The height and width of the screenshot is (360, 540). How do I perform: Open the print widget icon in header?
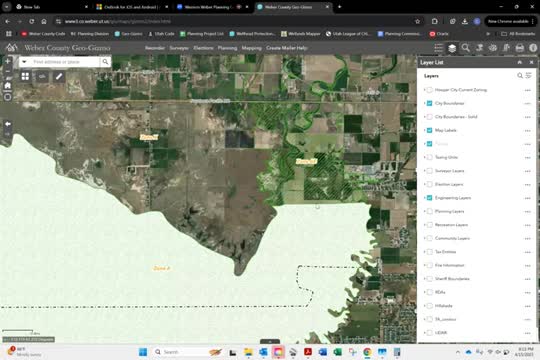(519, 48)
